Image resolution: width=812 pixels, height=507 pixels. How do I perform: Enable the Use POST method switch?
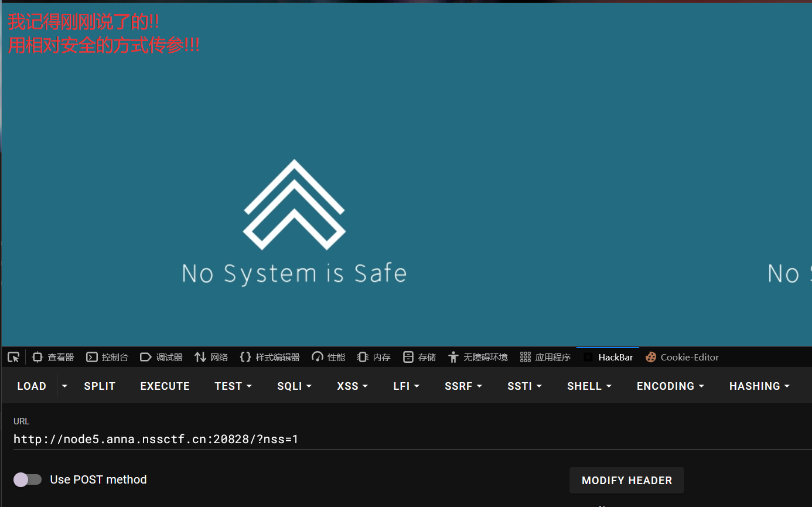28,480
